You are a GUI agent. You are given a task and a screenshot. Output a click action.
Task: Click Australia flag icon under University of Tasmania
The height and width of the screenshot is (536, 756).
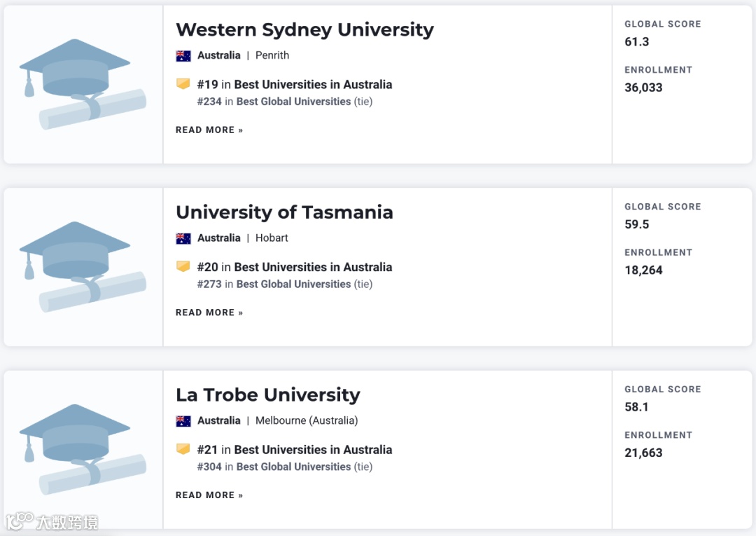point(183,238)
